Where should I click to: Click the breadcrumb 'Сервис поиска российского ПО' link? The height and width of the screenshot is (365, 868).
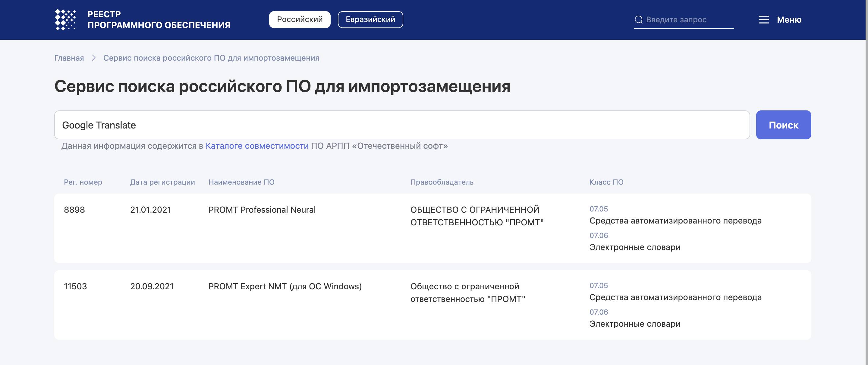211,58
